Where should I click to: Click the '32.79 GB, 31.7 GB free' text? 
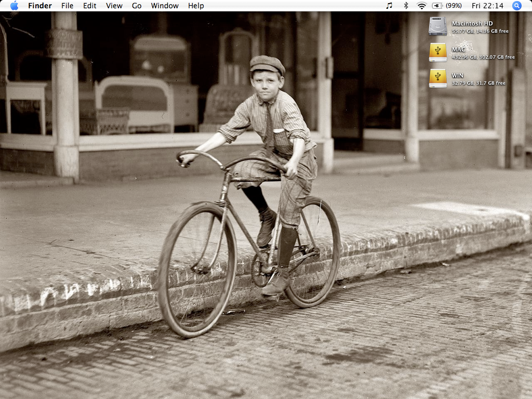coord(478,83)
